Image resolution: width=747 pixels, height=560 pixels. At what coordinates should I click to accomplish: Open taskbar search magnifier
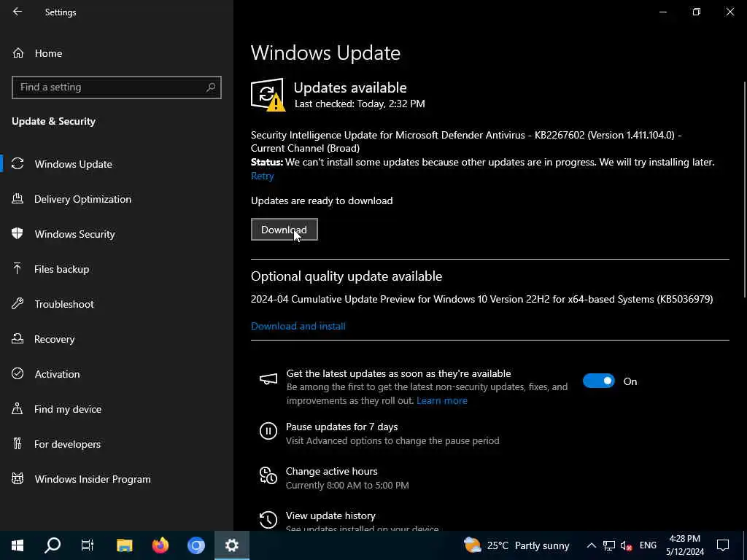point(53,545)
